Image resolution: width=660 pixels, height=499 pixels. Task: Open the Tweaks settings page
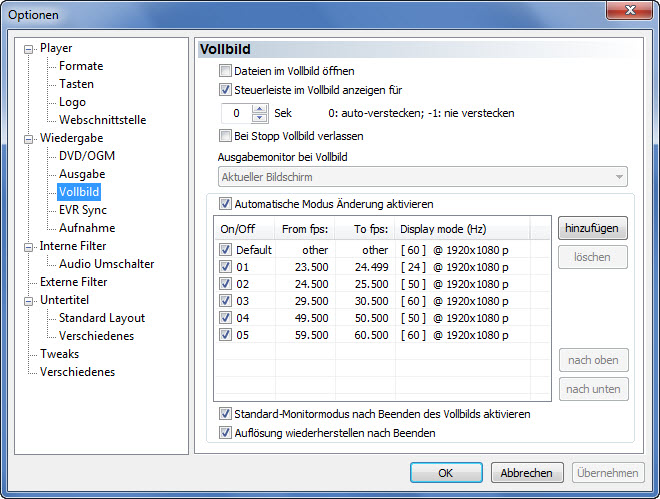point(59,354)
